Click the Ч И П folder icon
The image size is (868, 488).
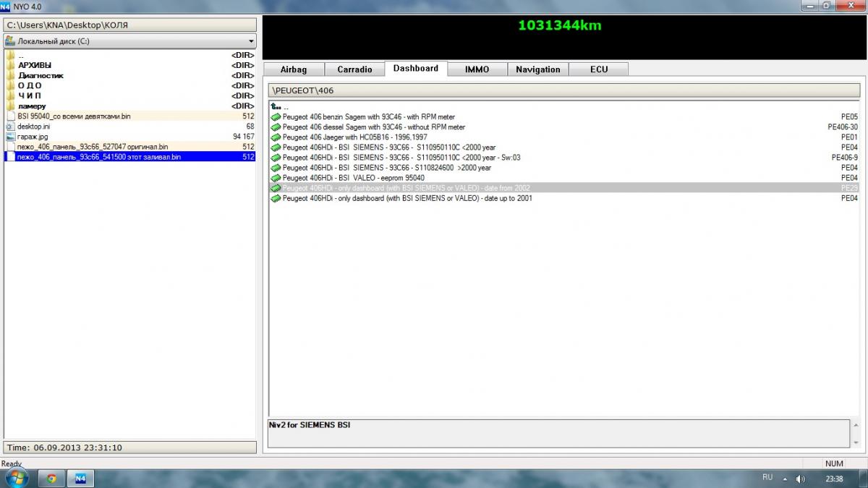(x=10, y=95)
